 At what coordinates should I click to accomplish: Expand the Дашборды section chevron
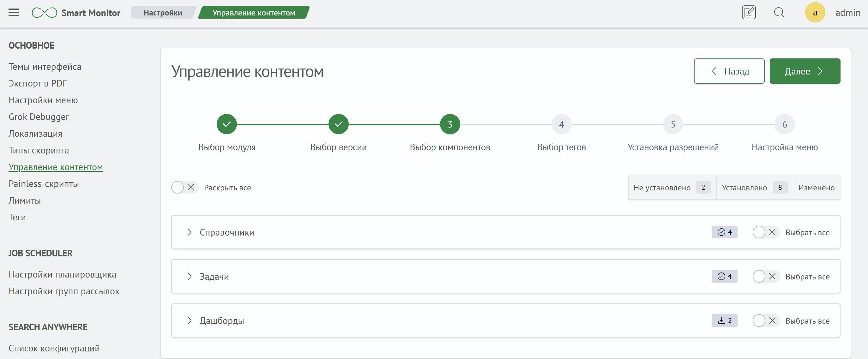(x=190, y=320)
